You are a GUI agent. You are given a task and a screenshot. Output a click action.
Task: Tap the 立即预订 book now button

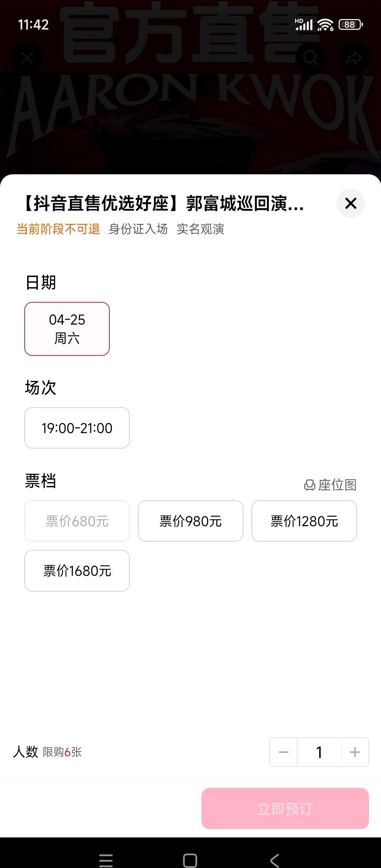(285, 808)
